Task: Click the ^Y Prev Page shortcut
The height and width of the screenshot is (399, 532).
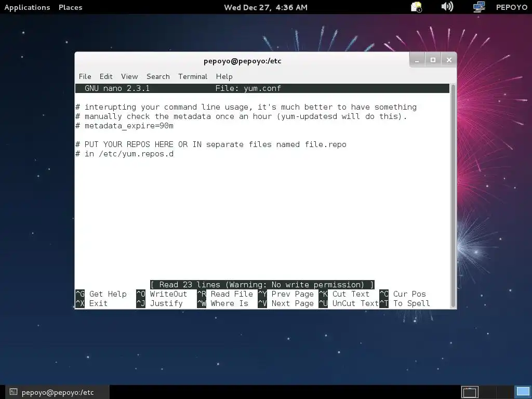Action: pos(286,294)
